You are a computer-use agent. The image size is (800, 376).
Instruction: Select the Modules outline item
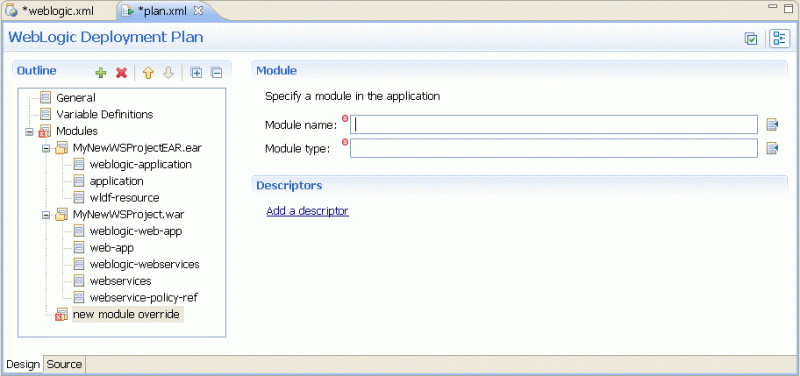pos(77,131)
